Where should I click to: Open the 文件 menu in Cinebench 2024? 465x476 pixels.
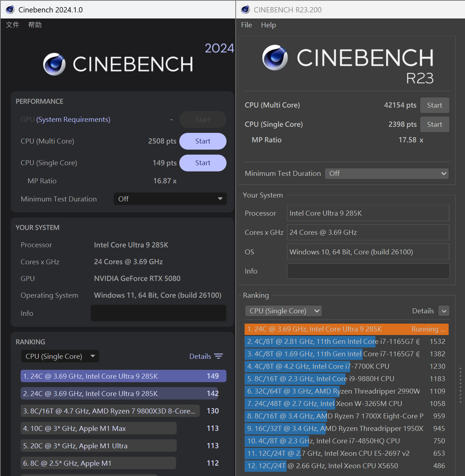click(12, 25)
